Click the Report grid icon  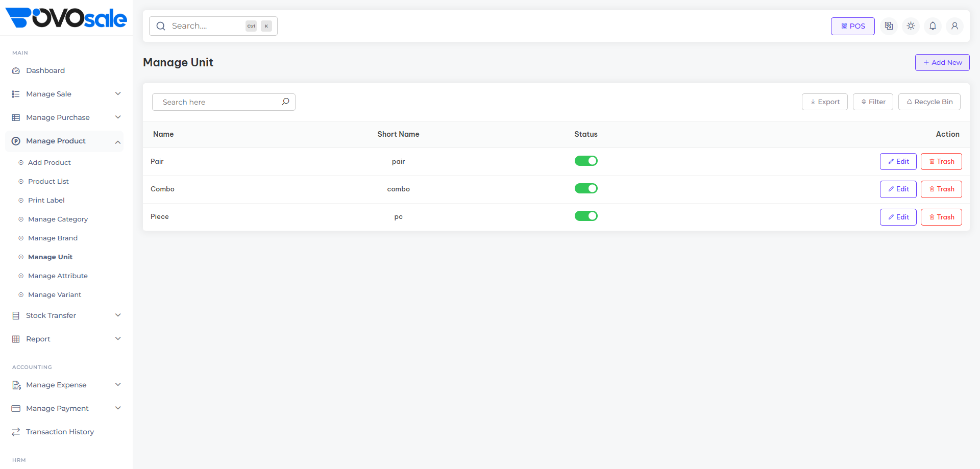[16, 339]
